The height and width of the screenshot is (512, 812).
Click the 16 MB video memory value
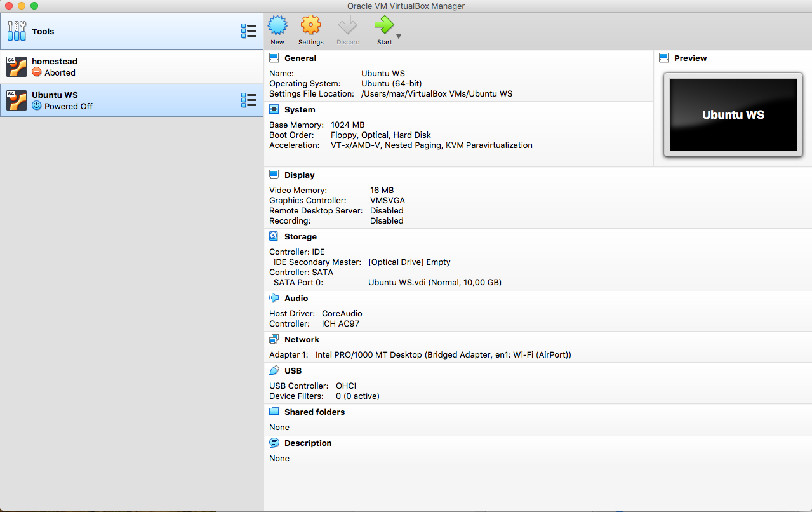tap(382, 190)
